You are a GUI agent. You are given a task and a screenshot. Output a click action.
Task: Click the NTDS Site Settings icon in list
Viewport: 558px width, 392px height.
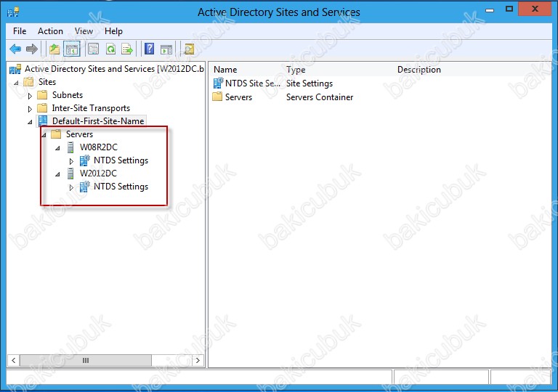[x=218, y=83]
